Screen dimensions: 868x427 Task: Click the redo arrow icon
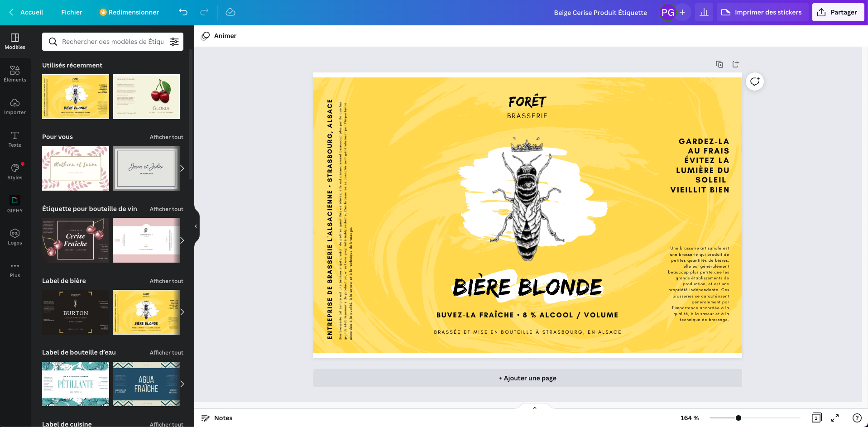[x=204, y=12]
